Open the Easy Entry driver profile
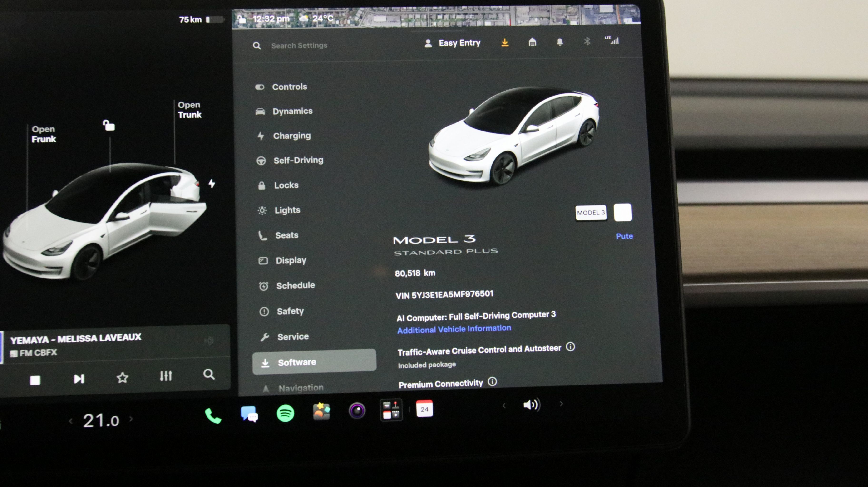 pos(452,43)
